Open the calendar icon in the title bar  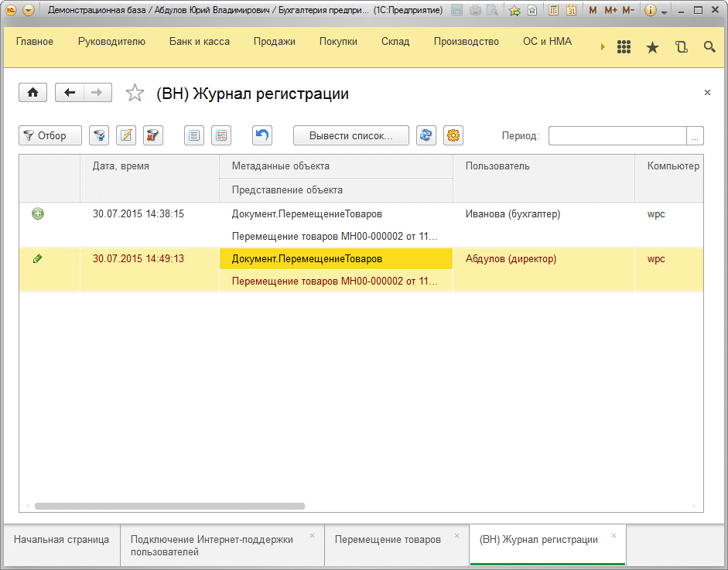[571, 10]
